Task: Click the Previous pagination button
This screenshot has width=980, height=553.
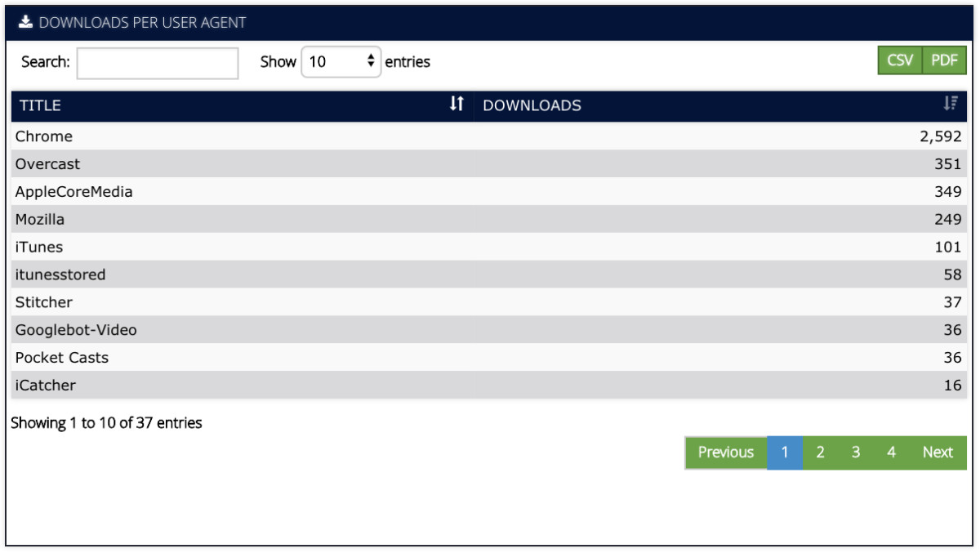Action: click(x=726, y=453)
